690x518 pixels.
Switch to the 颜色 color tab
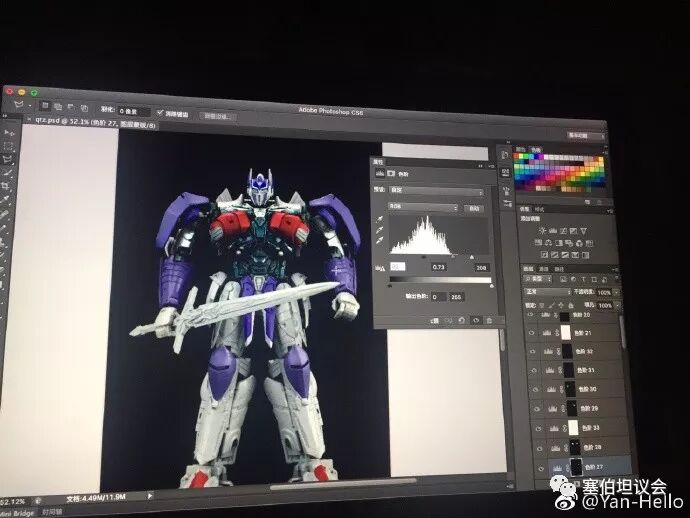click(x=521, y=150)
